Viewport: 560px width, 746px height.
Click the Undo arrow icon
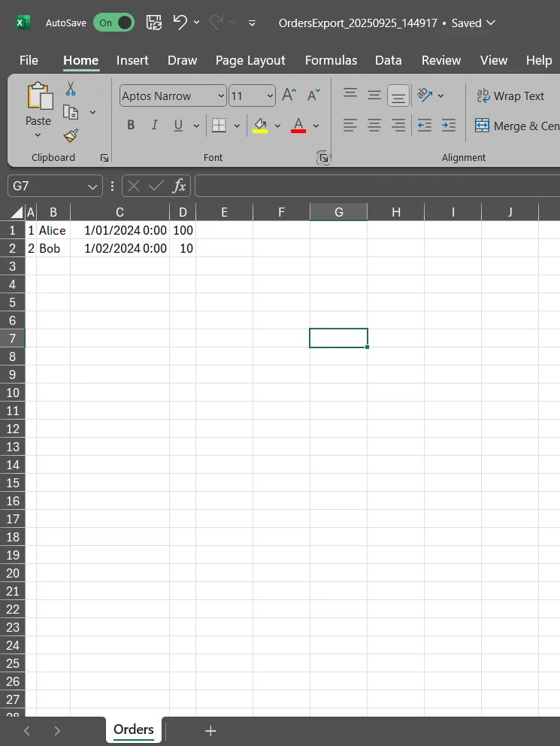tap(180, 23)
